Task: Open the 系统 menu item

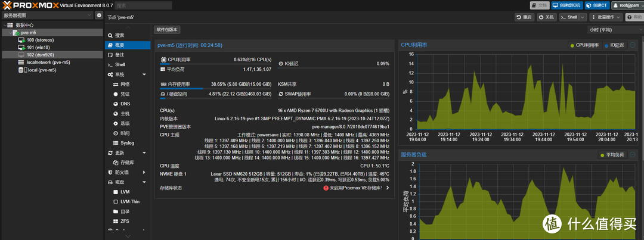Action: pyautogui.click(x=128, y=74)
